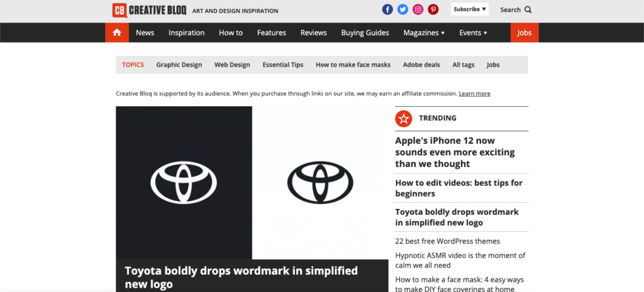
Task: Open the Buying Guides section
Action: tap(365, 33)
